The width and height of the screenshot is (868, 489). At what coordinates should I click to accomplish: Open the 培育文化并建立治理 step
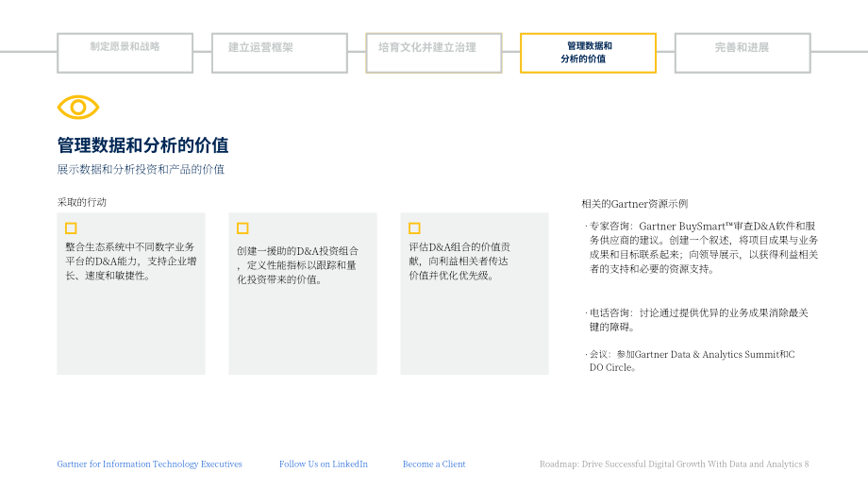pos(434,53)
